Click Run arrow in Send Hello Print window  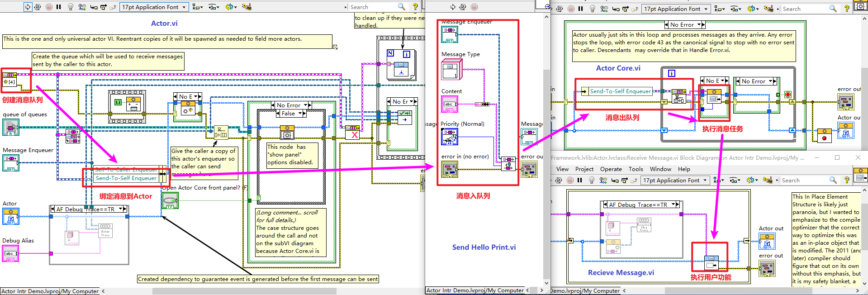453,7
